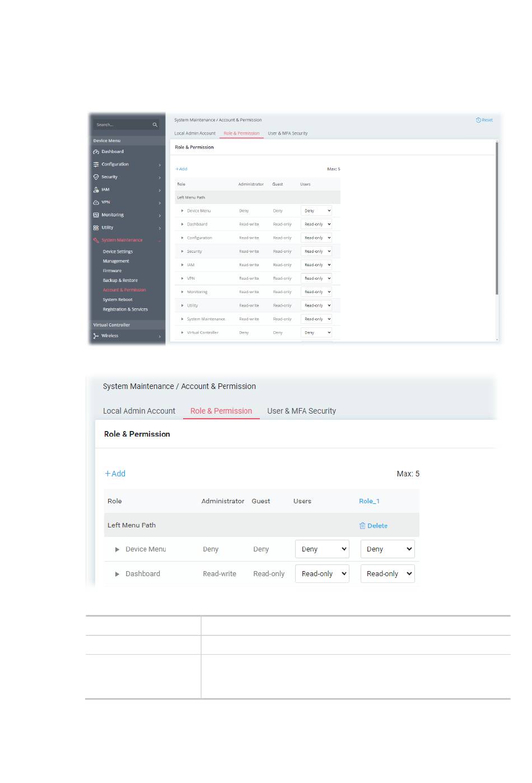Click the Security shield icon in the sidebar
The width and height of the screenshot is (532, 783).
(96, 177)
